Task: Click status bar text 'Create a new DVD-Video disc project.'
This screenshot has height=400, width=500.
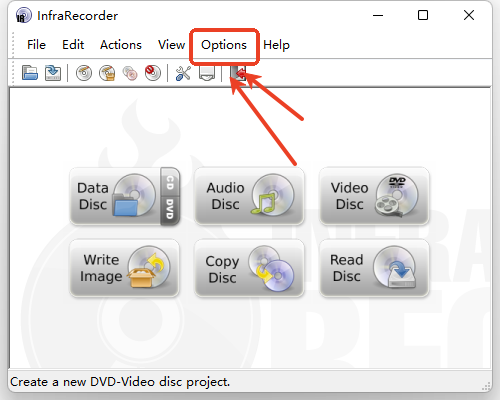Action: point(120,382)
